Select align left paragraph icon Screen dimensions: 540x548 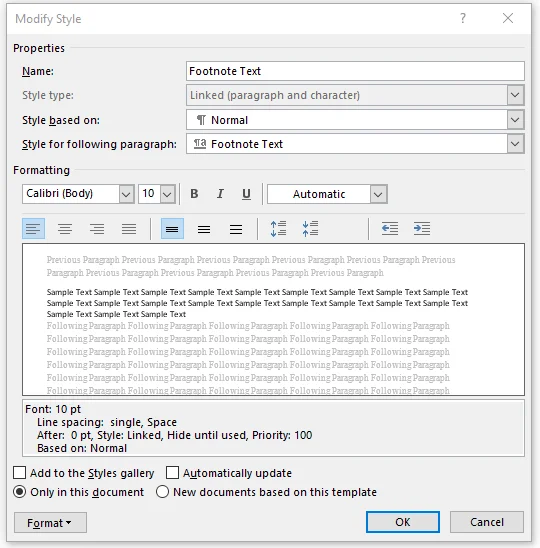[33, 229]
